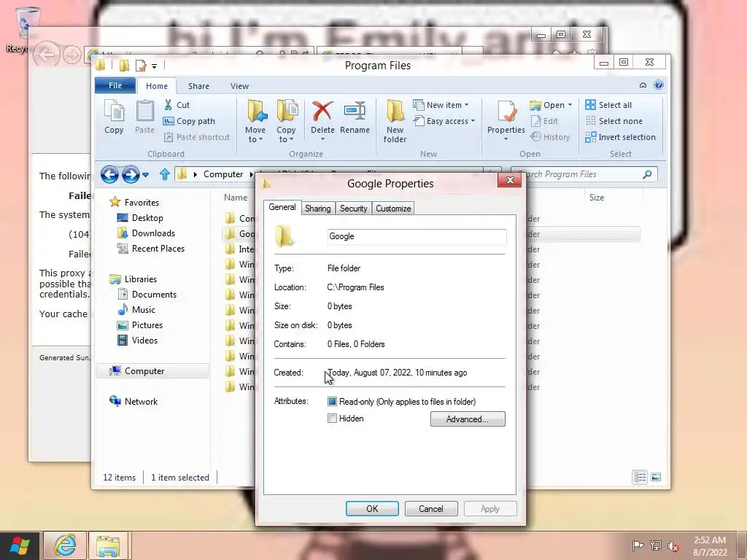
Task: Toggle the Read-only attribute checkbox
Action: (x=332, y=402)
